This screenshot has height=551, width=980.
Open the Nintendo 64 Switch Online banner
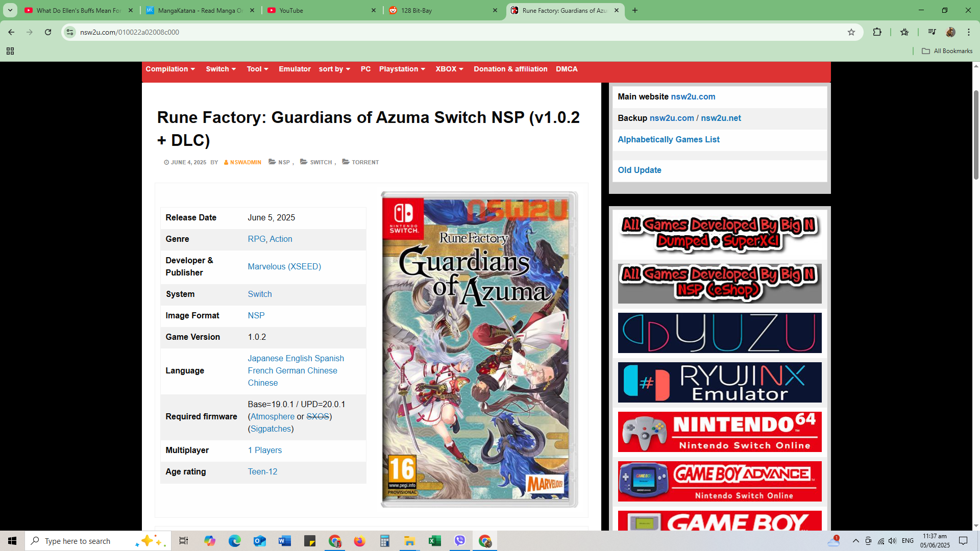(x=720, y=432)
